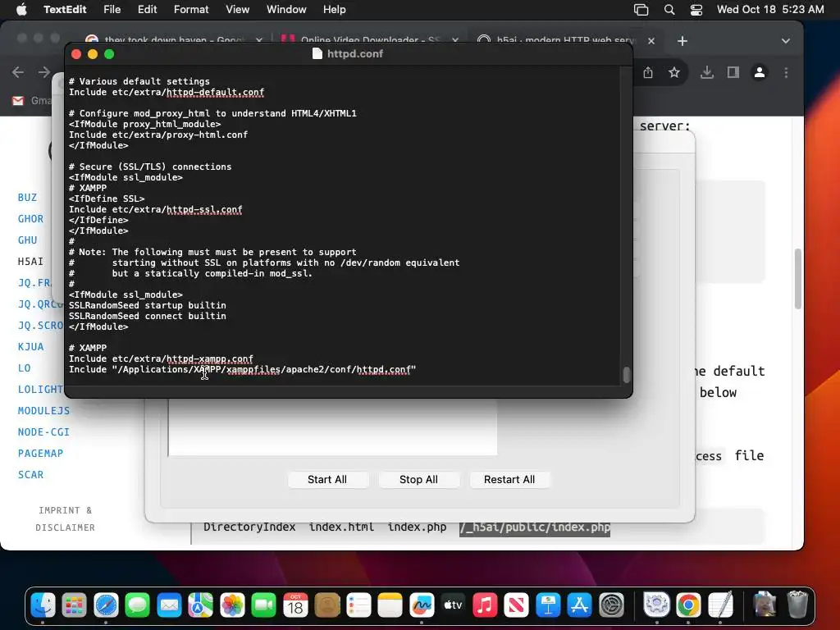
Task: Open the File menu
Action: (112, 10)
